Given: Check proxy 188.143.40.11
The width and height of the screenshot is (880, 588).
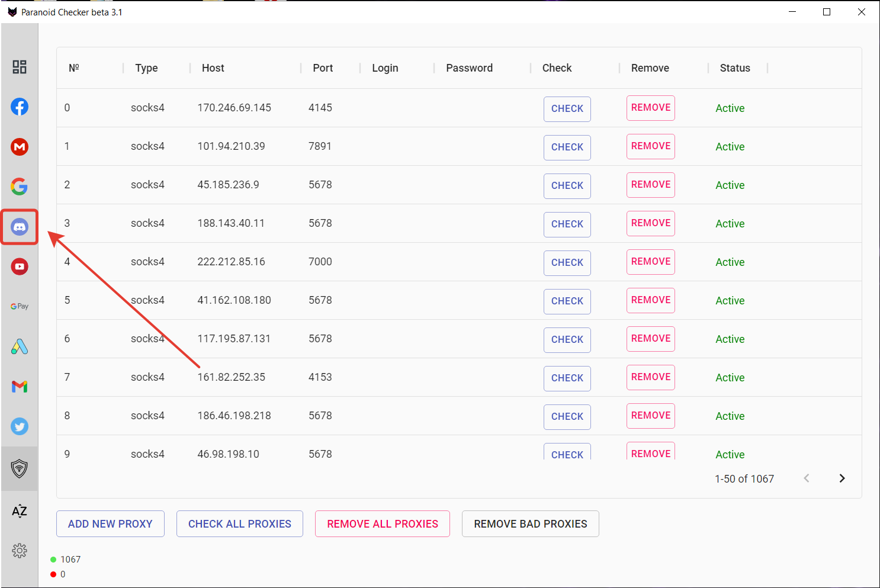Looking at the screenshot, I should (567, 224).
